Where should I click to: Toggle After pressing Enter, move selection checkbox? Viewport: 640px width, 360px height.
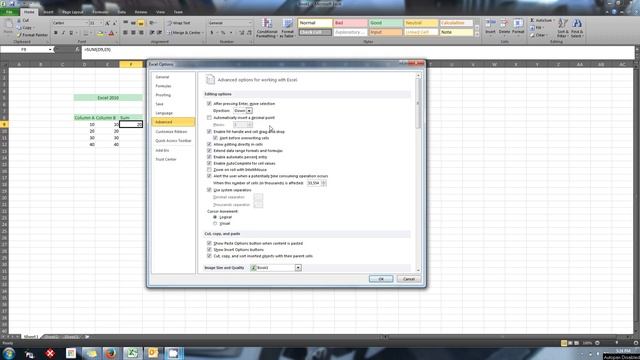209,104
